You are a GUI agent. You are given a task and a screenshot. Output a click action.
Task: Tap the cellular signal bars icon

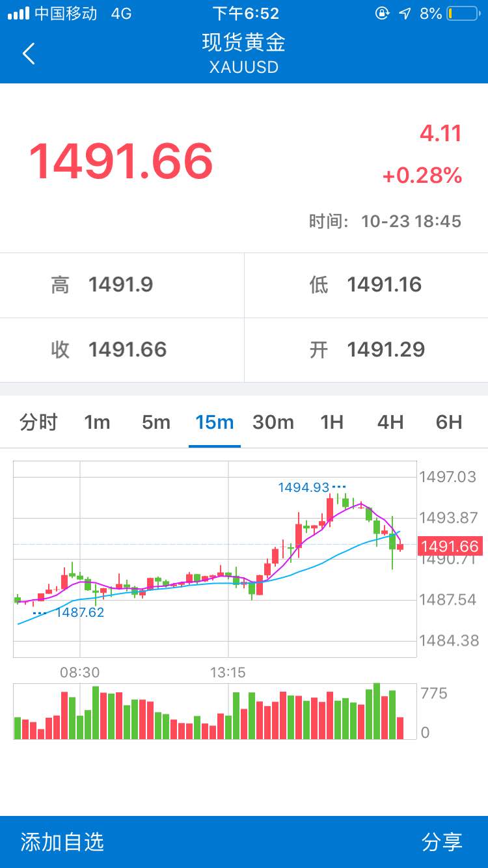pos(18,13)
